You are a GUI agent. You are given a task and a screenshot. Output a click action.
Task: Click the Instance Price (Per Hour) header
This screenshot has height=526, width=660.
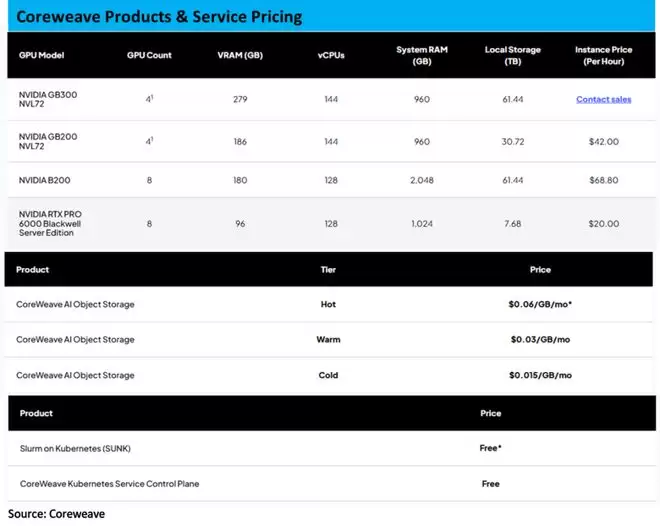pos(603,56)
